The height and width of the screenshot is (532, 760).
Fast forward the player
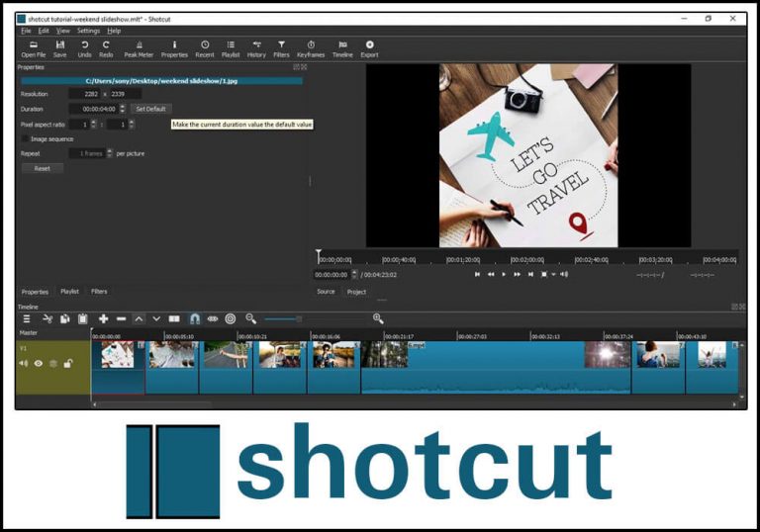pos(518,275)
